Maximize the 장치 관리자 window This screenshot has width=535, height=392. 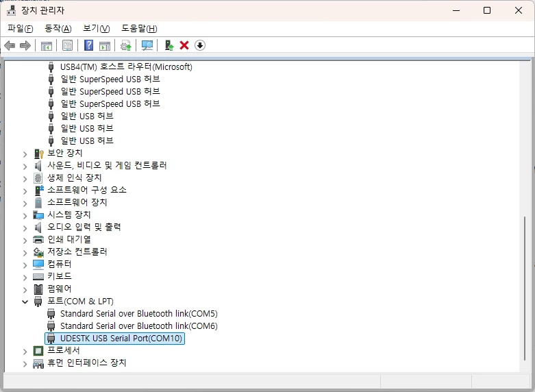[487, 10]
